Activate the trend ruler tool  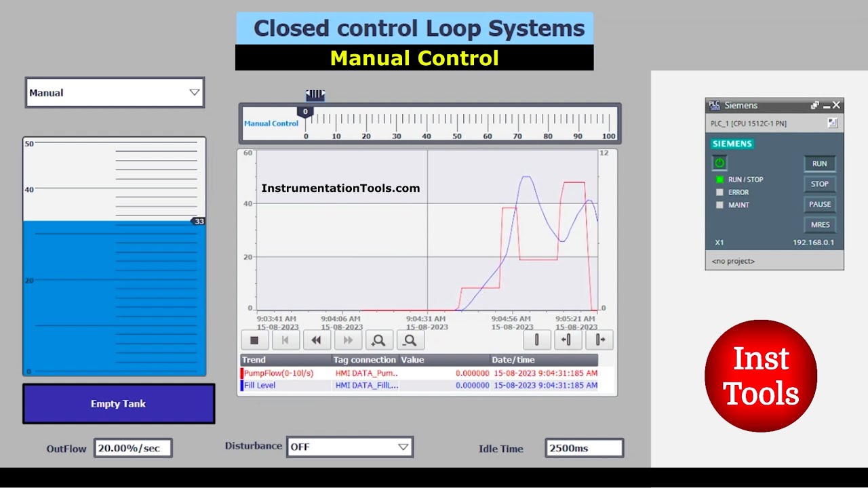point(536,340)
